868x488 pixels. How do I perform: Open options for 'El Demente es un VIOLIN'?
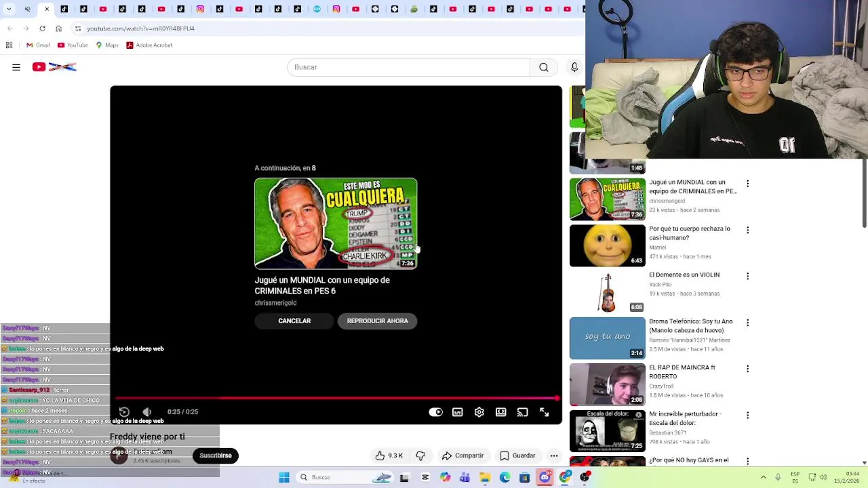(747, 277)
